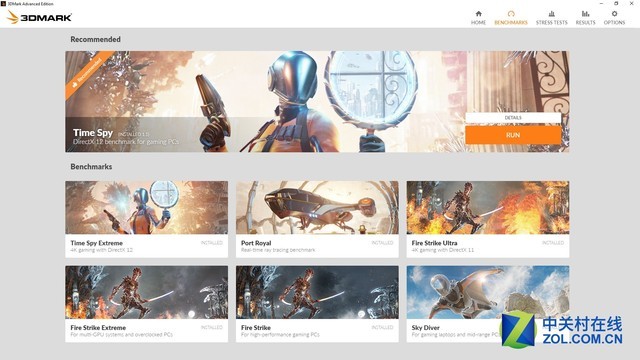Click '4K gaming with DirectX 11' description
Viewport: 640px width, 360px height.
[443, 250]
